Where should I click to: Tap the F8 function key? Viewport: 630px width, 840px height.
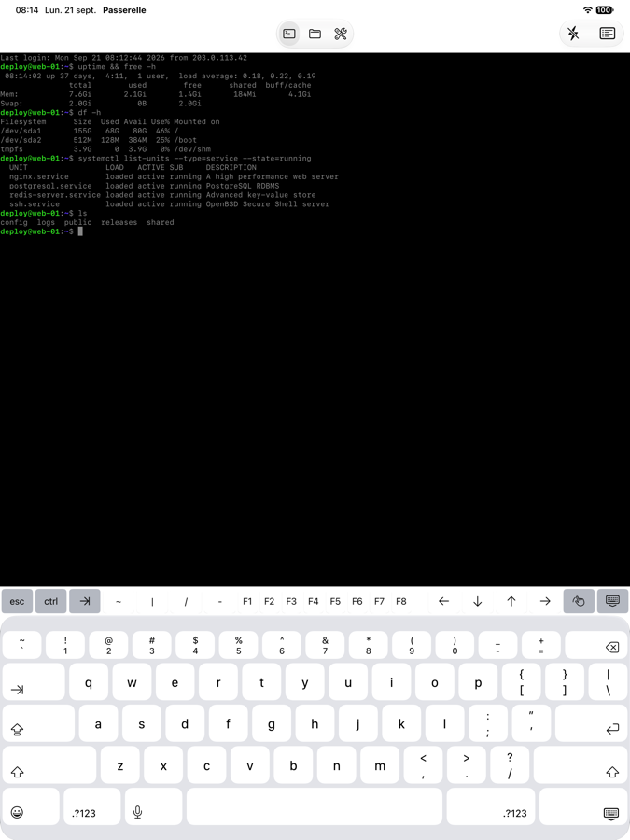(401, 601)
